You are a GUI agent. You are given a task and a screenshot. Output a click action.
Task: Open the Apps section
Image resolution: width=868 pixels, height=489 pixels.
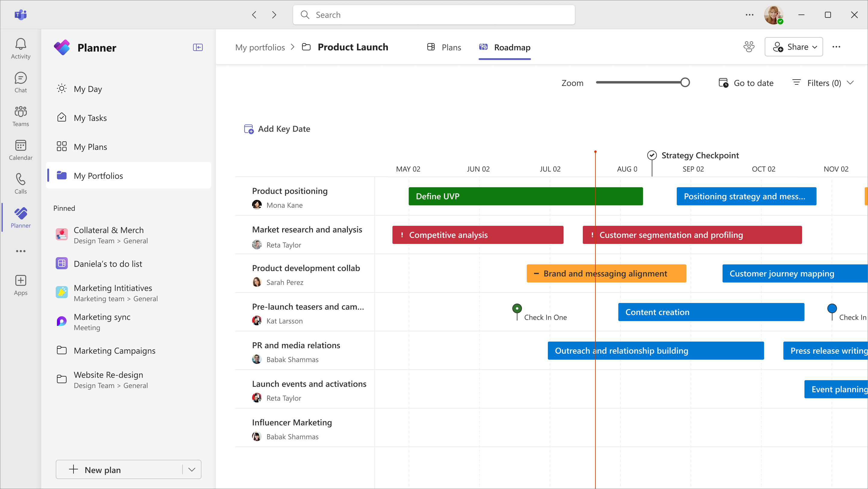coord(20,284)
